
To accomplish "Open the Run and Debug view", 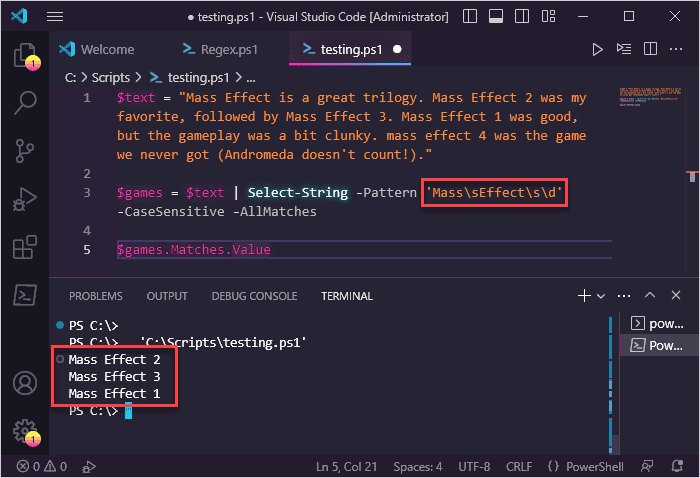I will (x=25, y=199).
